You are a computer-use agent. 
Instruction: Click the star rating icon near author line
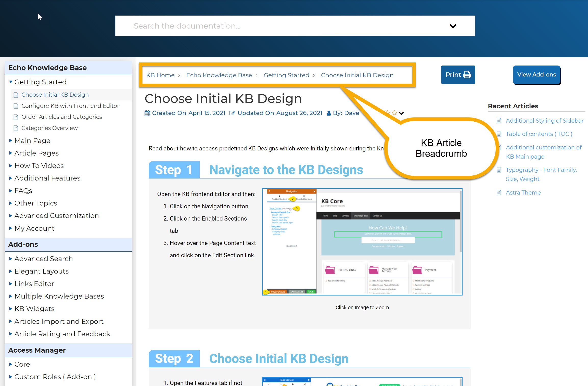pos(394,113)
